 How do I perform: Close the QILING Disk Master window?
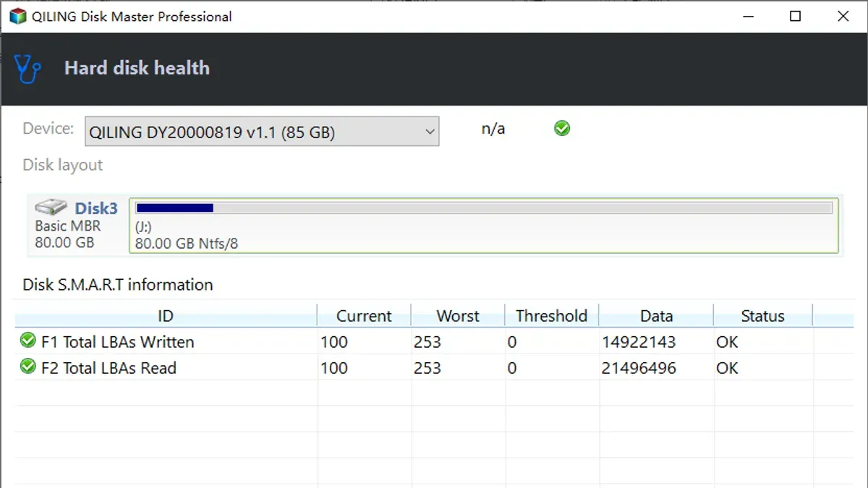coord(843,17)
